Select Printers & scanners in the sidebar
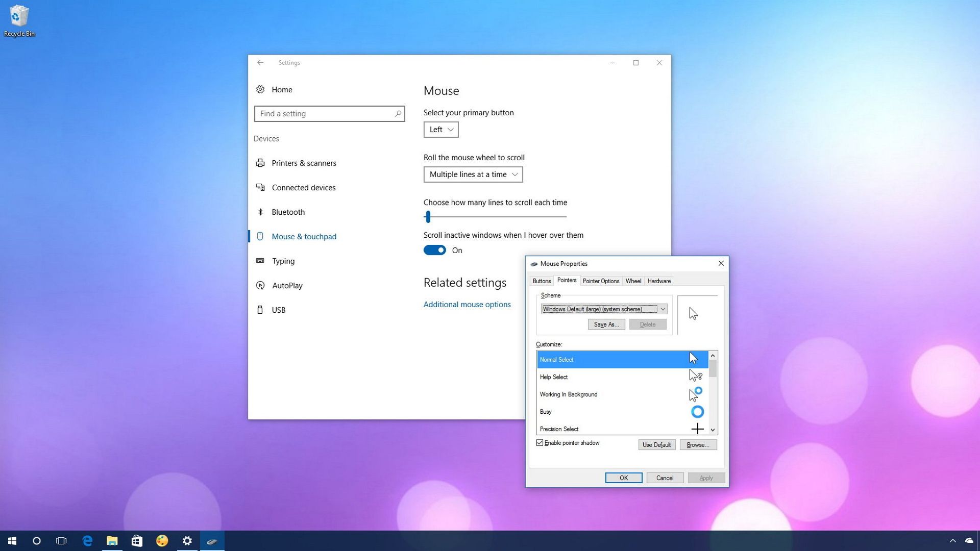 click(304, 163)
